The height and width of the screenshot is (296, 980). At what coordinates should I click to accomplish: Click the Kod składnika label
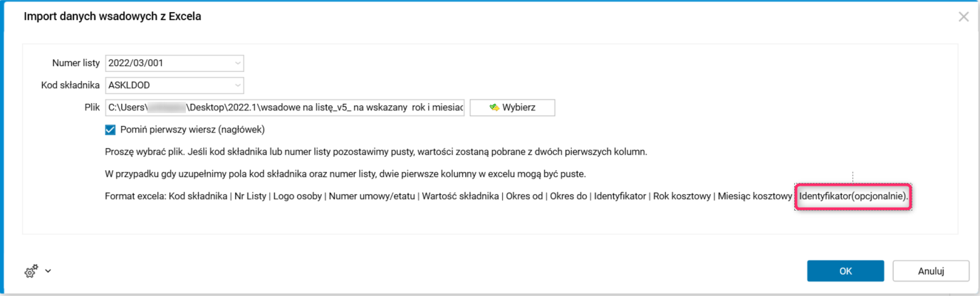(x=71, y=85)
